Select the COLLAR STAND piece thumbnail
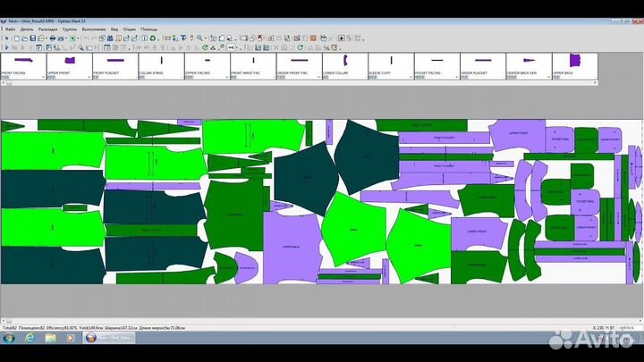Viewport: 644px width, 362px height. point(159,63)
